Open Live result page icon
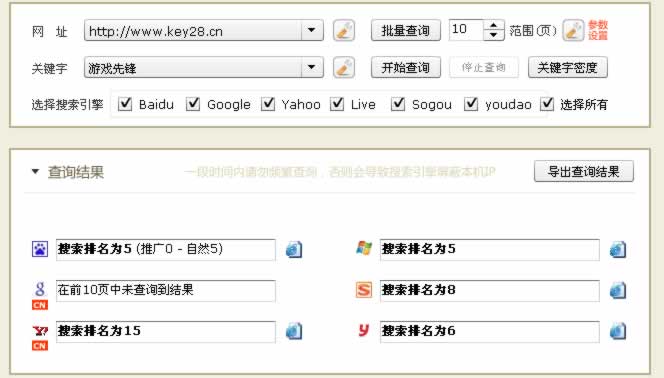This screenshot has width=664, height=378. tap(618, 249)
